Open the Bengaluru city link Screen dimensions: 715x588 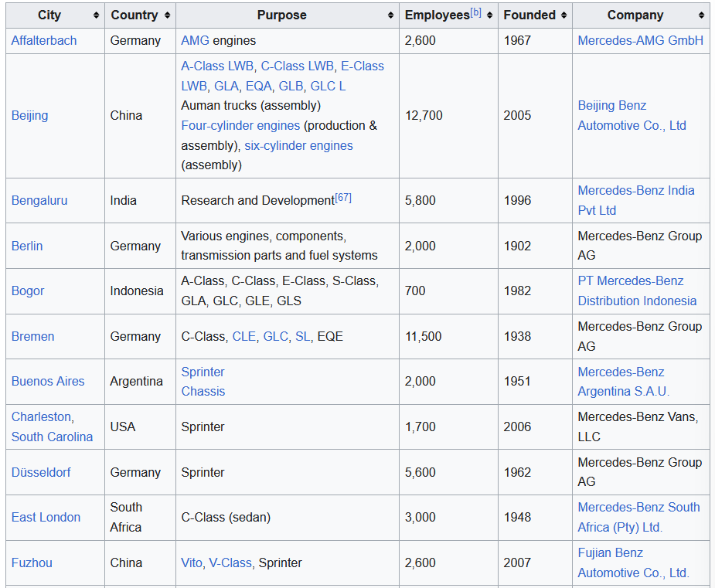(39, 201)
